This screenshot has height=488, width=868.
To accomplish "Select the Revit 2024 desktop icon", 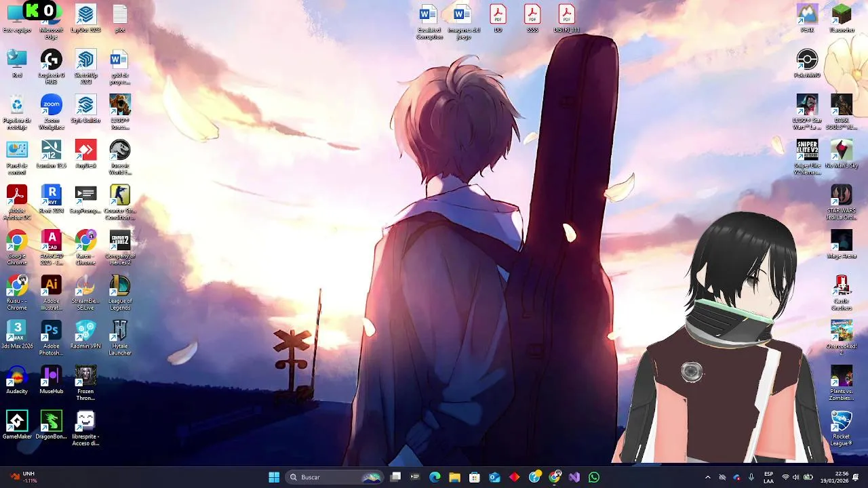I will click(x=51, y=199).
